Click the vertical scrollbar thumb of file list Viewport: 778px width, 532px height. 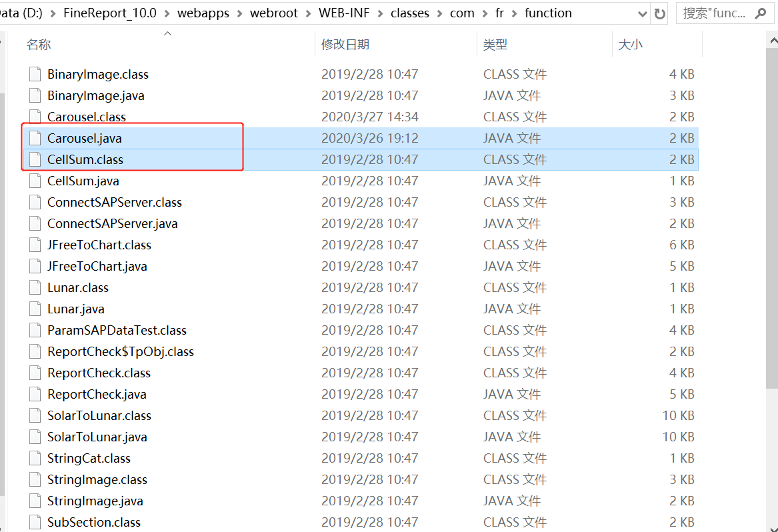[x=771, y=219]
